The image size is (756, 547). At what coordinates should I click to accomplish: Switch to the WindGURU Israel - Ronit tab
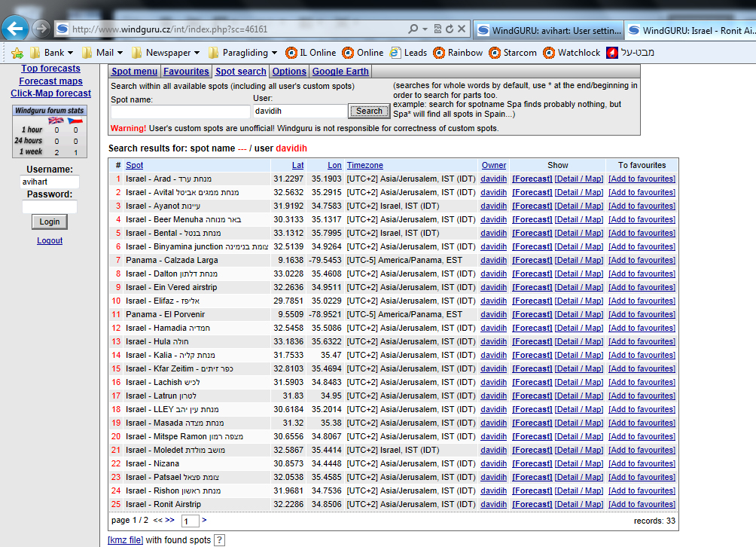pyautogui.click(x=690, y=30)
